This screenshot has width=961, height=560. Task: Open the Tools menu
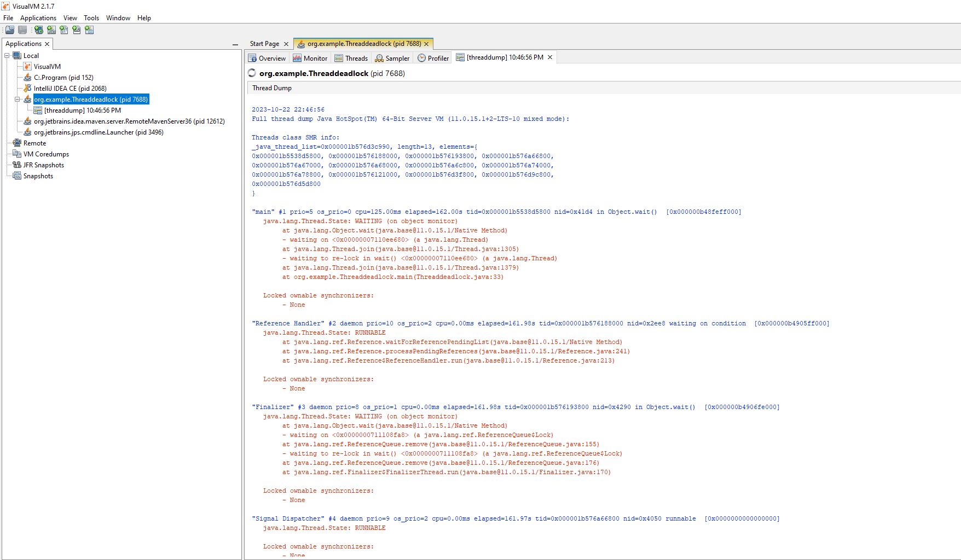(91, 17)
